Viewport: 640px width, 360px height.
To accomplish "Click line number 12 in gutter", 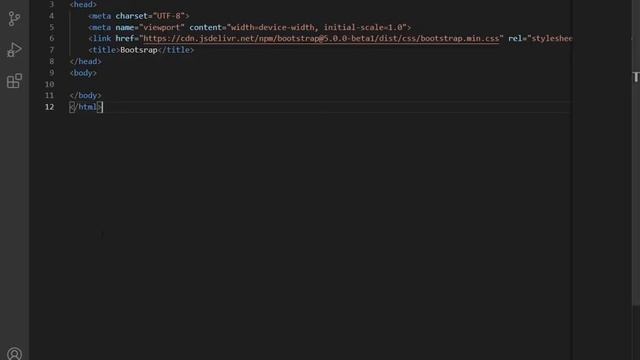I will pos(49,107).
